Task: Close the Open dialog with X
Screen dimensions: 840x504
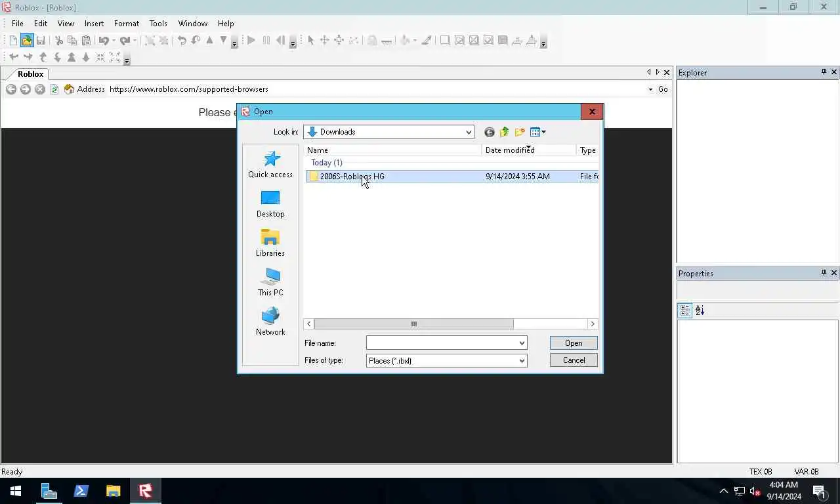Action: click(592, 112)
